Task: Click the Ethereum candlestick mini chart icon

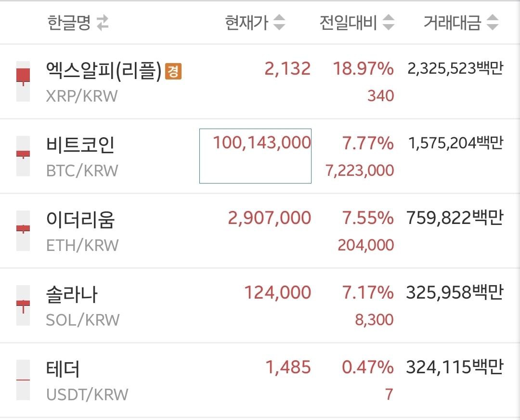Action: coord(23,230)
